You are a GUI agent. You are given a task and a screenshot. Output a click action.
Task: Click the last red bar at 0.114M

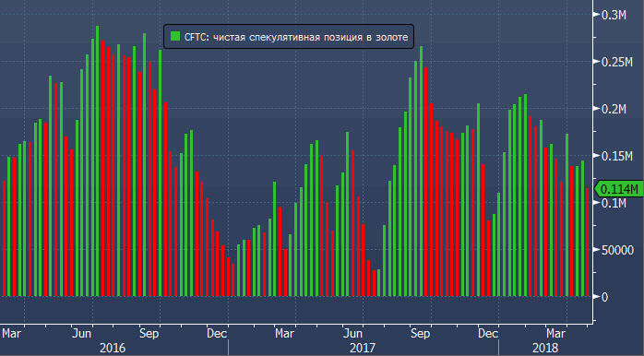[x=588, y=243]
